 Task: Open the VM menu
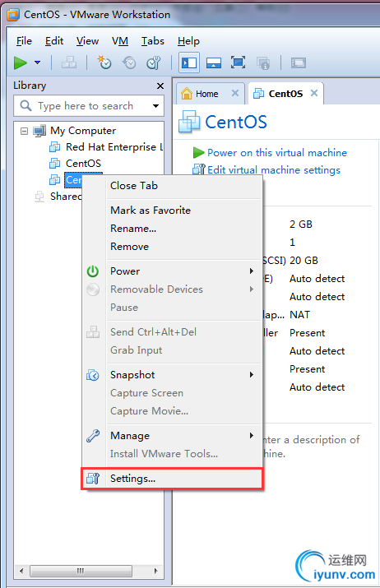[x=120, y=41]
